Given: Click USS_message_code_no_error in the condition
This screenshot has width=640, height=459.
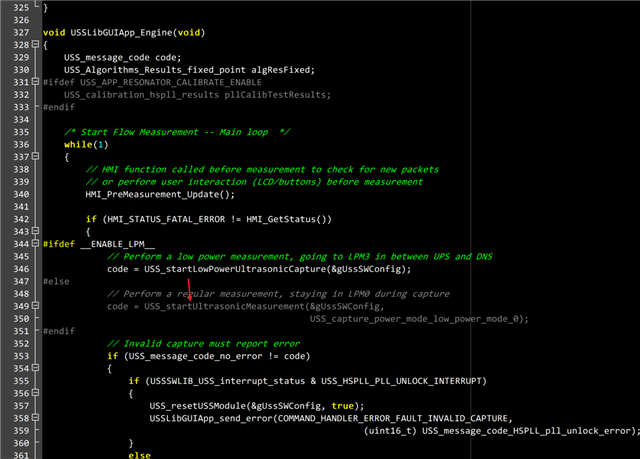Looking at the screenshot, I should click(x=196, y=356).
